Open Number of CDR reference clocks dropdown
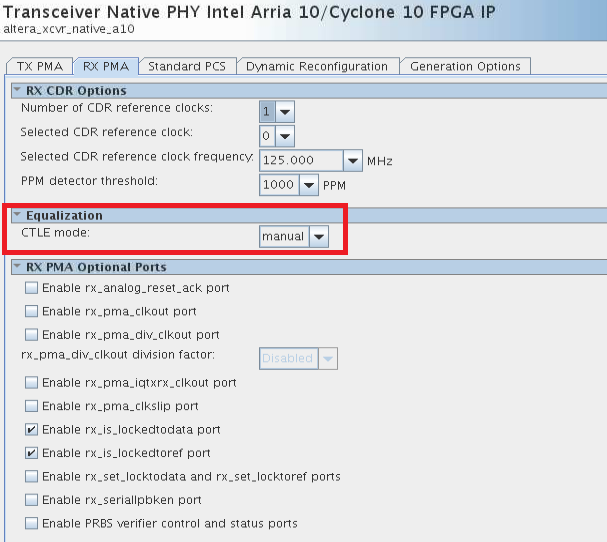 285,110
